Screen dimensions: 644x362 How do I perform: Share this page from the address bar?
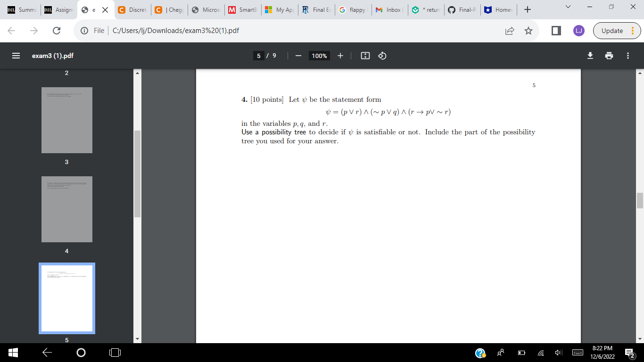[x=510, y=31]
